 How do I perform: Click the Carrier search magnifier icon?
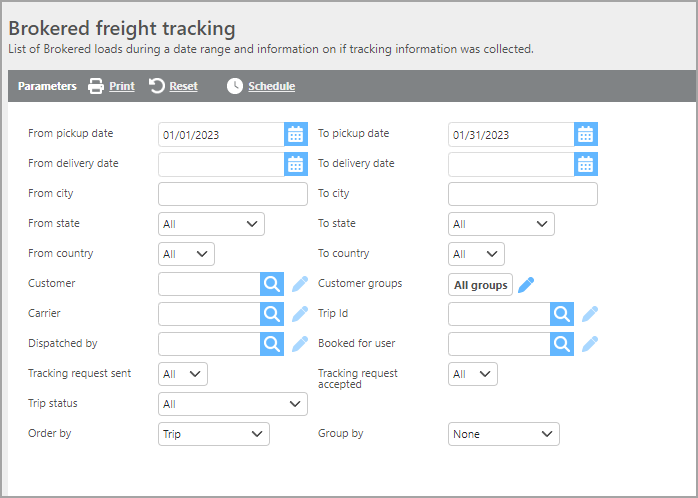pyautogui.click(x=271, y=314)
